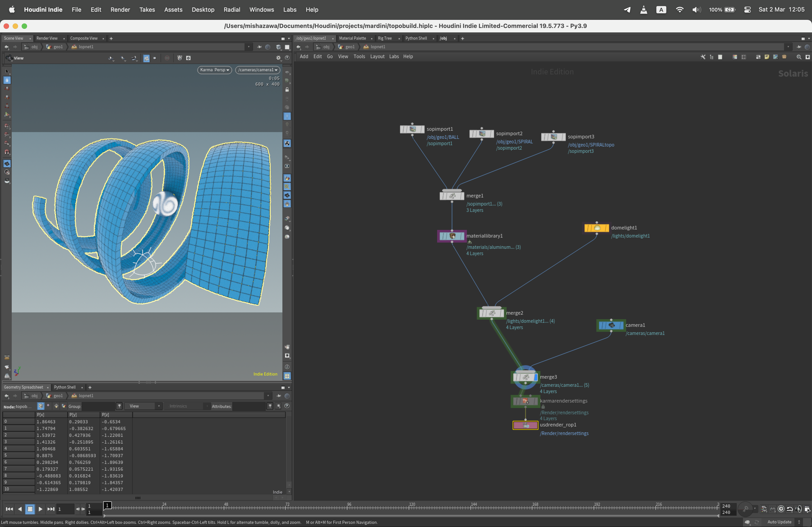Toggle the highlighted render view button in viewport toolbar
Image resolution: width=812 pixels, height=527 pixels.
(x=146, y=58)
